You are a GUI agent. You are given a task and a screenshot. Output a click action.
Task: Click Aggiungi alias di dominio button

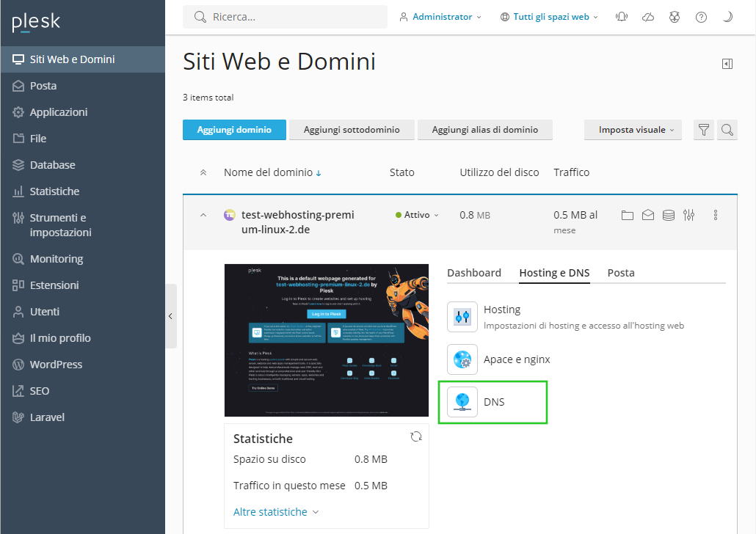[484, 130]
